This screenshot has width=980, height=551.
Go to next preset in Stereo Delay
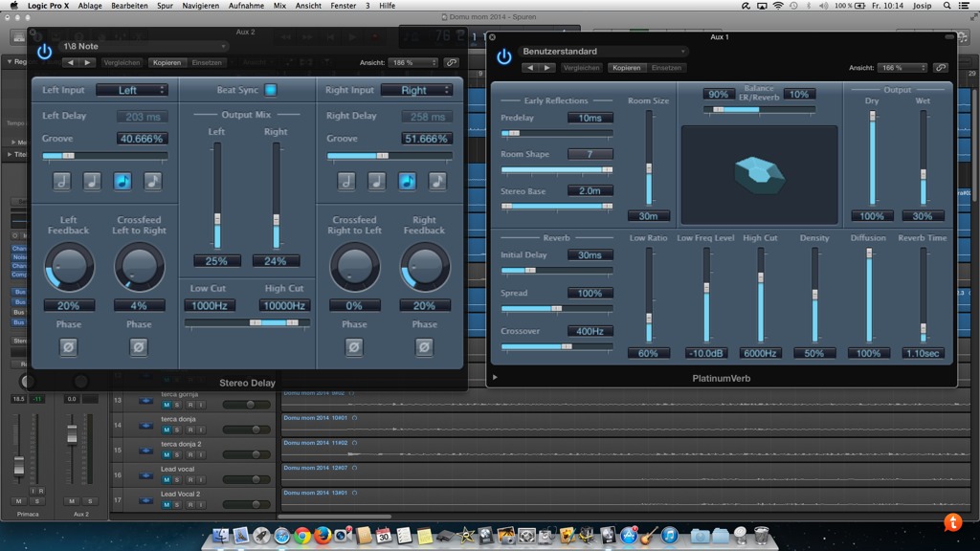87,62
